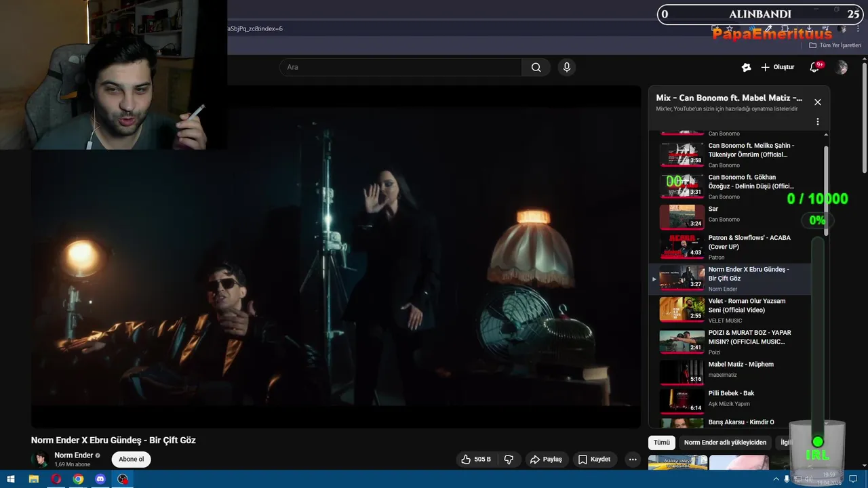Open YouTube notifications bell
Viewport: 868px width, 488px height.
tap(814, 67)
